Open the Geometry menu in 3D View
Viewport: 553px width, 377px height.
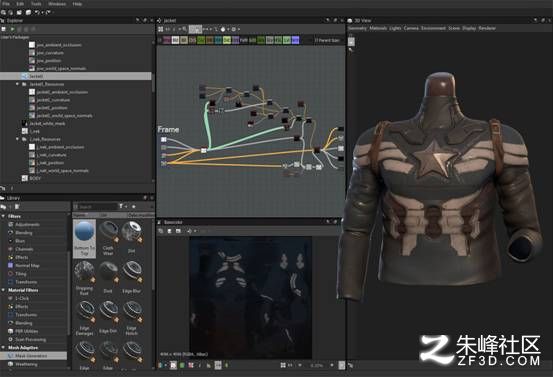coord(357,28)
